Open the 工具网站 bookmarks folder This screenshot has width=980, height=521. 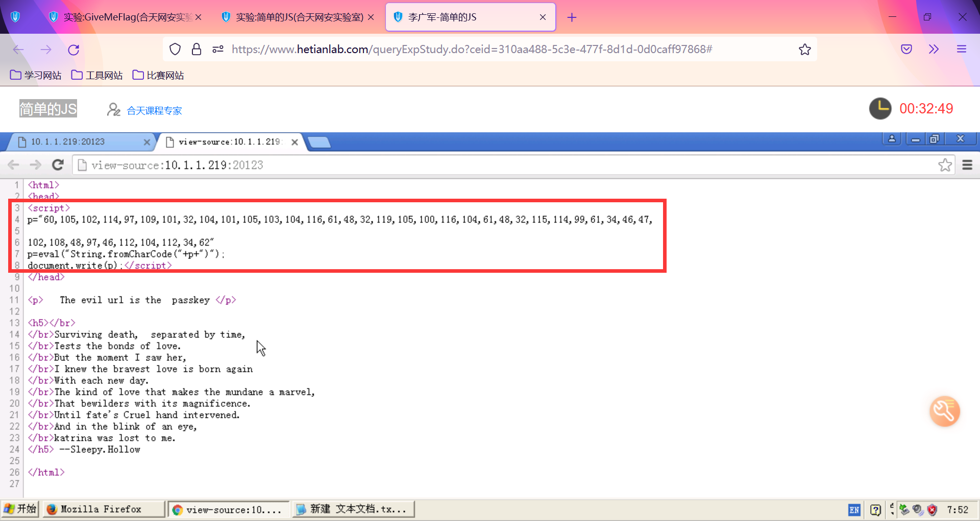pyautogui.click(x=97, y=75)
